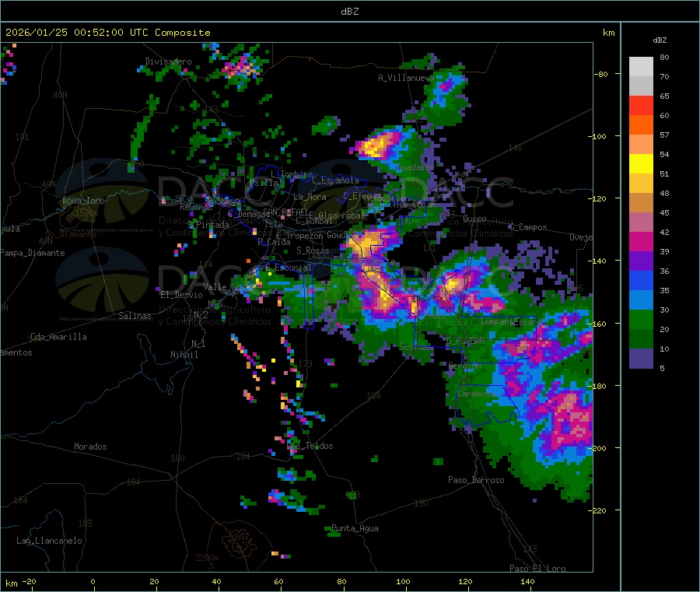
Task: Click the 'Pampa_Diamante' map label
Action: (x=33, y=253)
